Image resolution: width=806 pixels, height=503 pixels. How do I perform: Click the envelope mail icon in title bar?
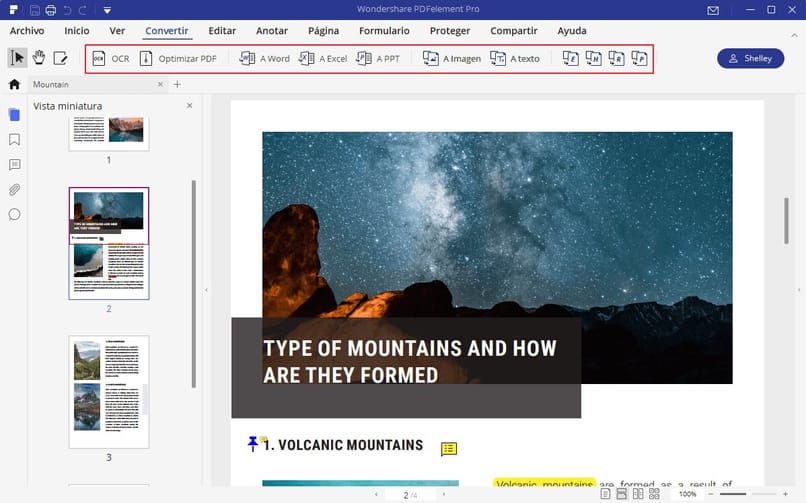713,10
